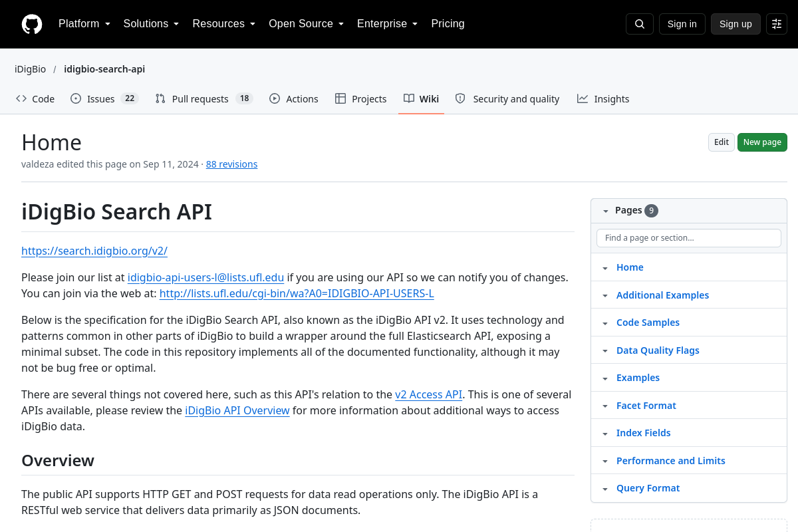
Task: Switch to the Projects tab
Action: (360, 98)
